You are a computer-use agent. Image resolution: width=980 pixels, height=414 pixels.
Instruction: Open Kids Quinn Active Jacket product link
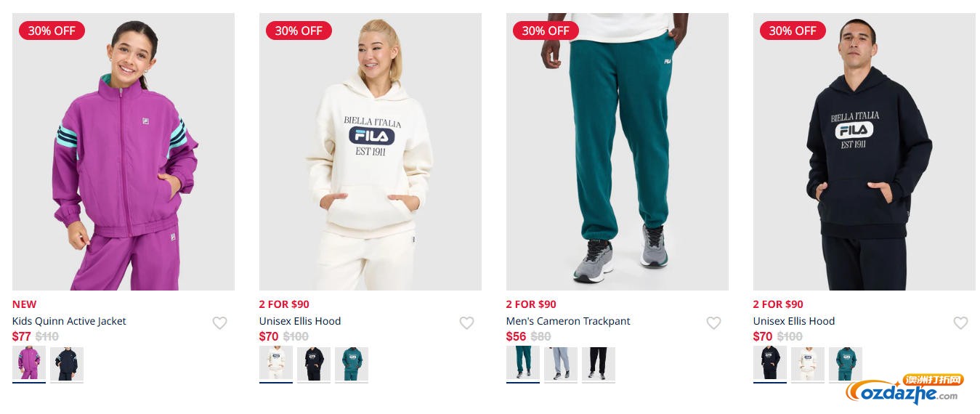point(69,321)
